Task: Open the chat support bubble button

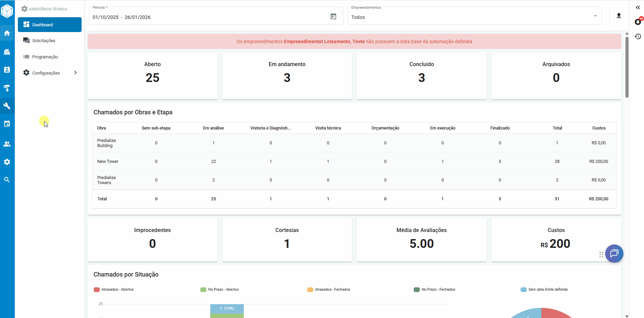Action: click(x=614, y=253)
